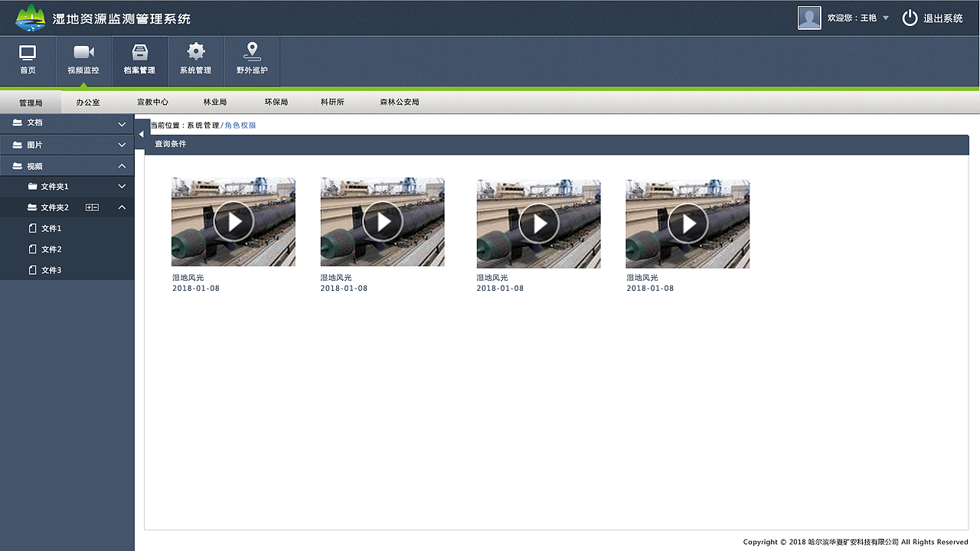
Task: Click the 湿地资源监测管理系统 title text
Action: click(122, 18)
